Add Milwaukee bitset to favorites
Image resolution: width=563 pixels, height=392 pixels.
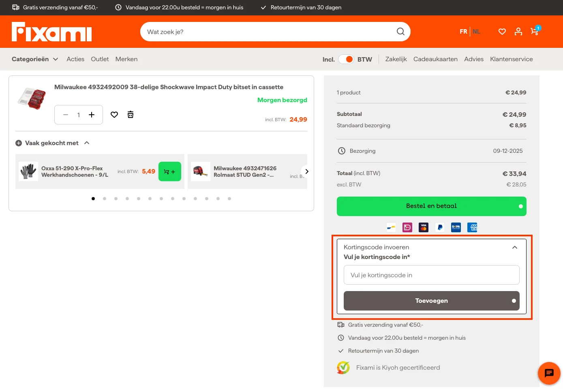[x=114, y=115]
